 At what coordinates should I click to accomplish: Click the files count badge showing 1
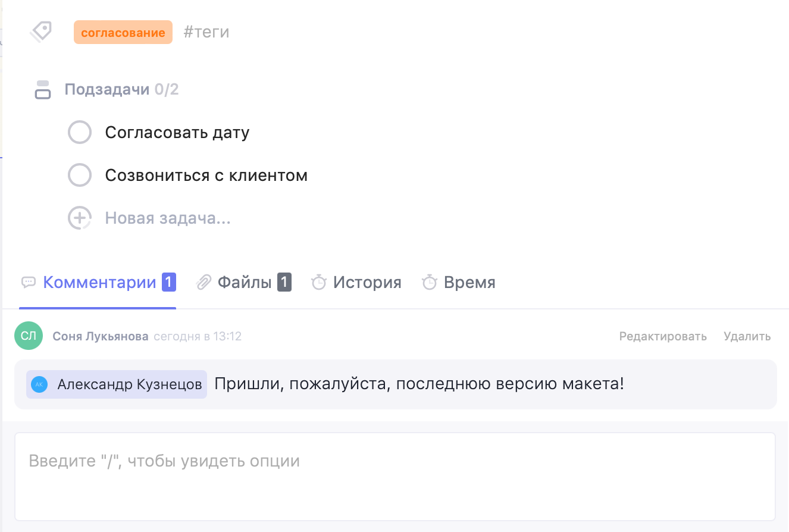[284, 281]
